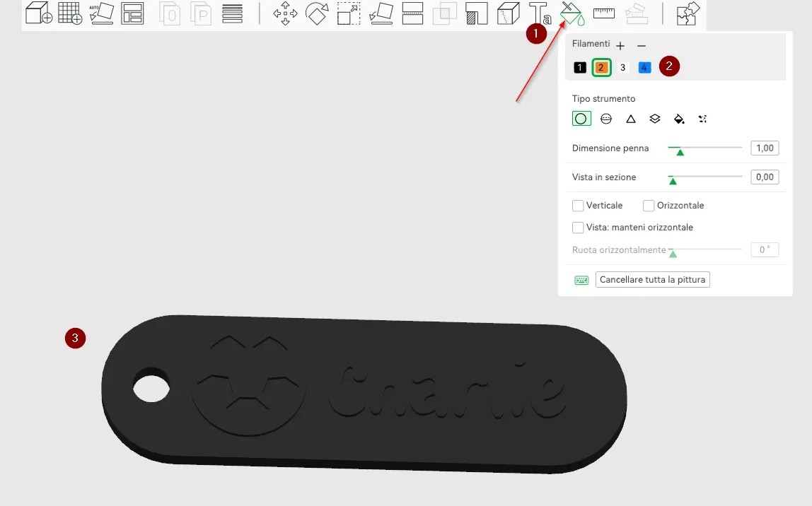Add a new filament with the plus button

click(620, 45)
